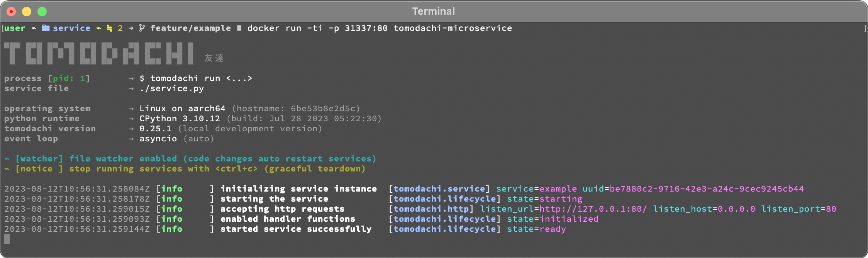This screenshot has height=258, width=868.
Task: Click the '[tomodachi.service]' logger name
Action: pos(439,189)
